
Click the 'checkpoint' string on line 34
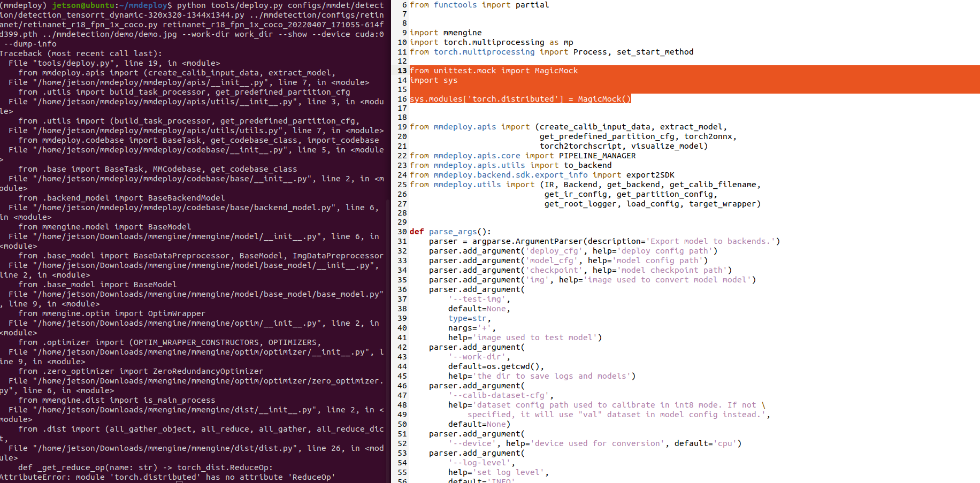click(554, 270)
